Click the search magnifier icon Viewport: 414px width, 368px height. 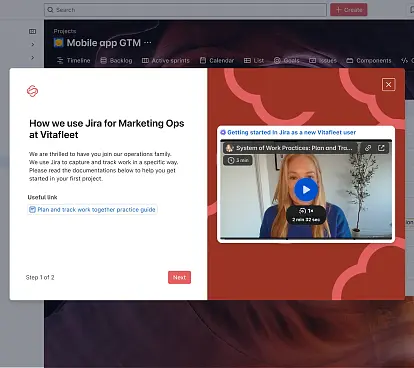coord(50,10)
